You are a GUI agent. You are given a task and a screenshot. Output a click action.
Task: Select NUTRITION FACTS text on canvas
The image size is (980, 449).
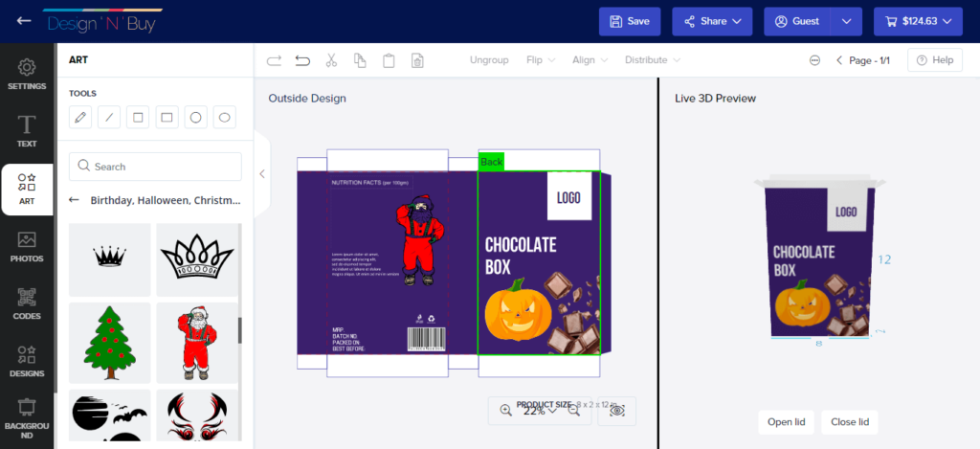point(370,183)
